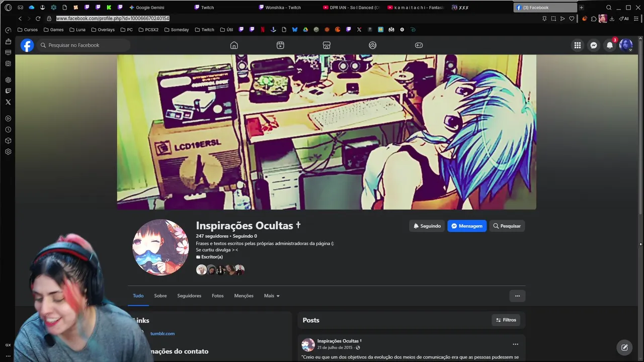
Task: Open the Facebook menu grid icon
Action: click(578, 45)
